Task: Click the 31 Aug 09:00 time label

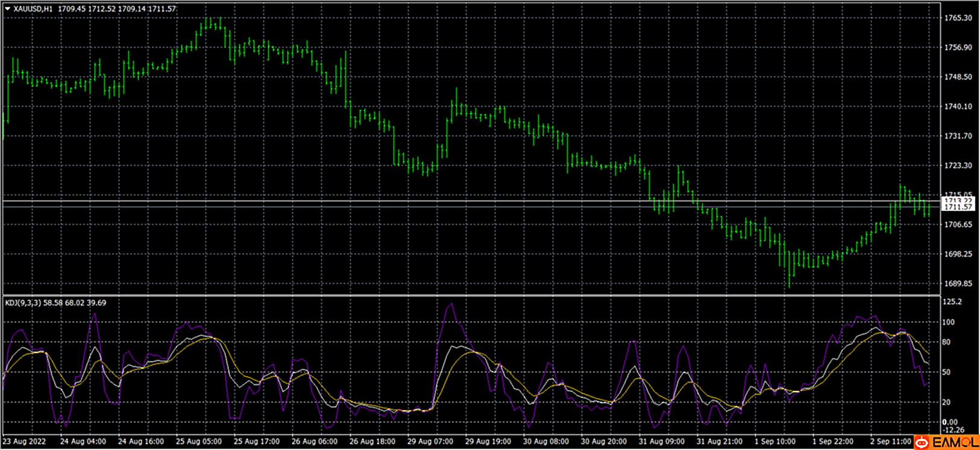Action: tap(662, 442)
